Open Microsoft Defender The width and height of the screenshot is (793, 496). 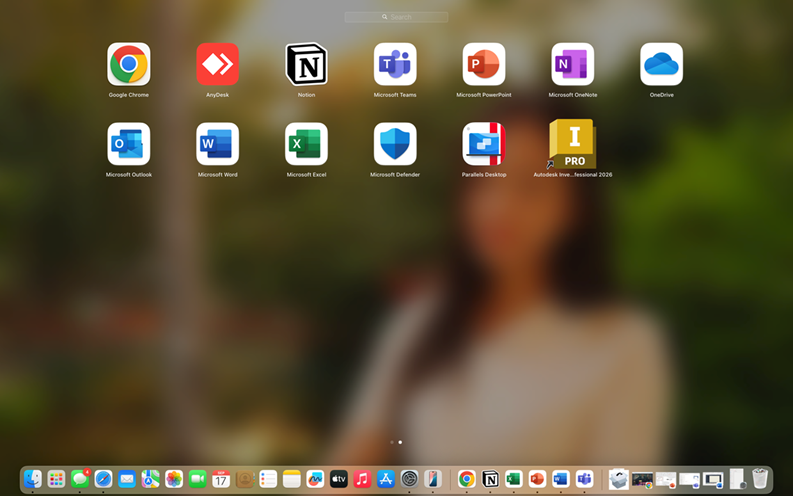coord(395,144)
